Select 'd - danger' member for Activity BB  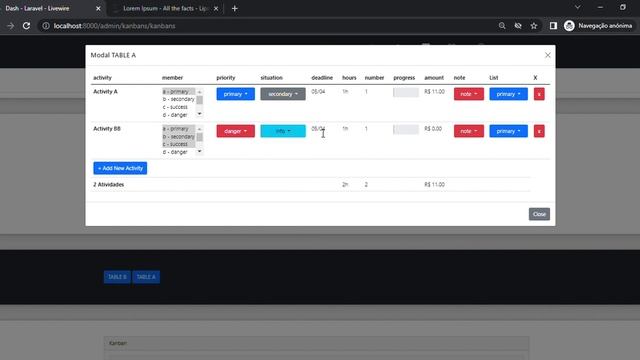point(179,152)
